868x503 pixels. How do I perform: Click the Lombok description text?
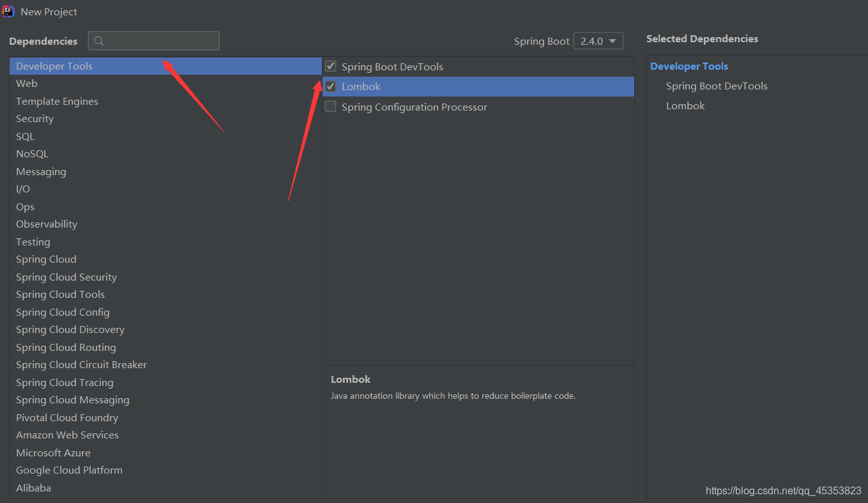coord(453,396)
